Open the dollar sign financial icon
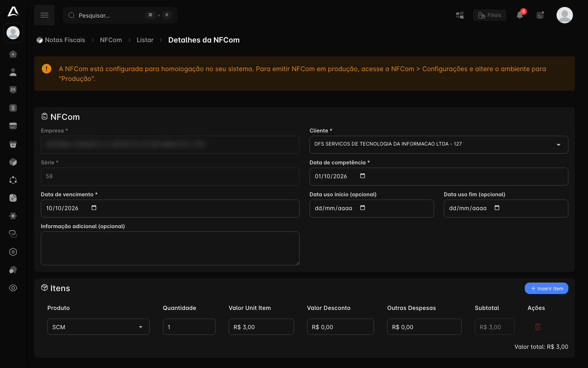Screen dimensions: 588x368 coord(13,108)
